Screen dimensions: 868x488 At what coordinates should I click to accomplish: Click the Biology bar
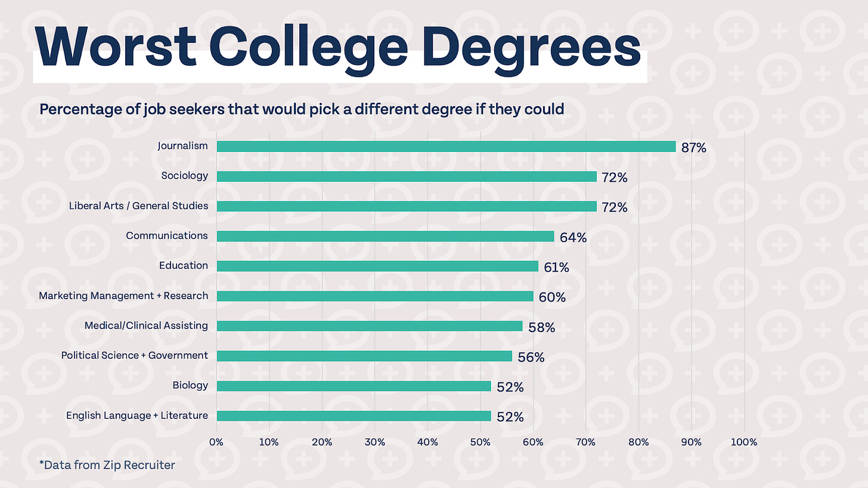(354, 386)
